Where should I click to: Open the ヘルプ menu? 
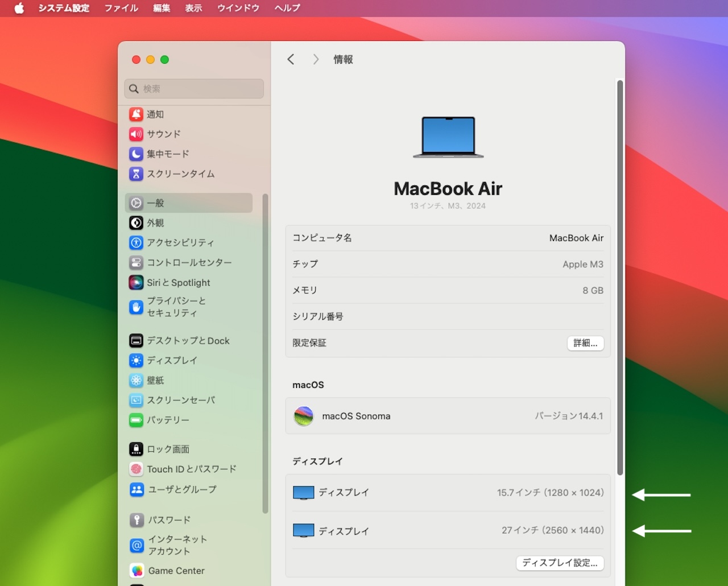pos(287,8)
